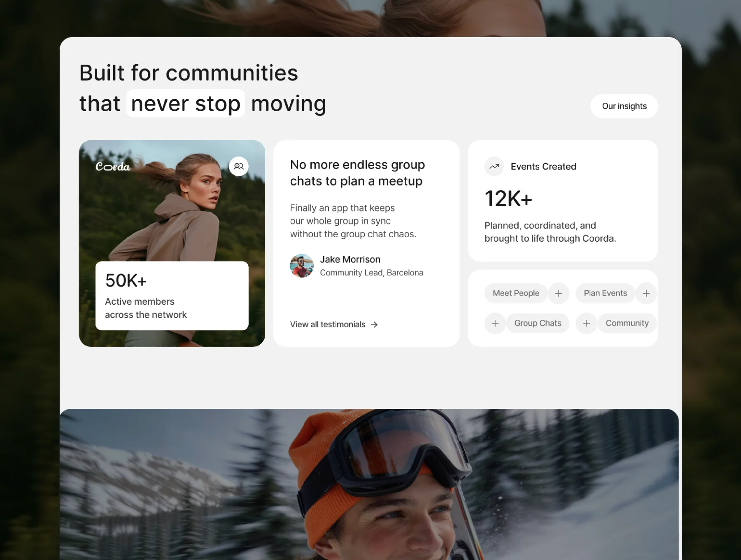Click the skier with orange beanie image
741x560 pixels.
click(x=369, y=484)
